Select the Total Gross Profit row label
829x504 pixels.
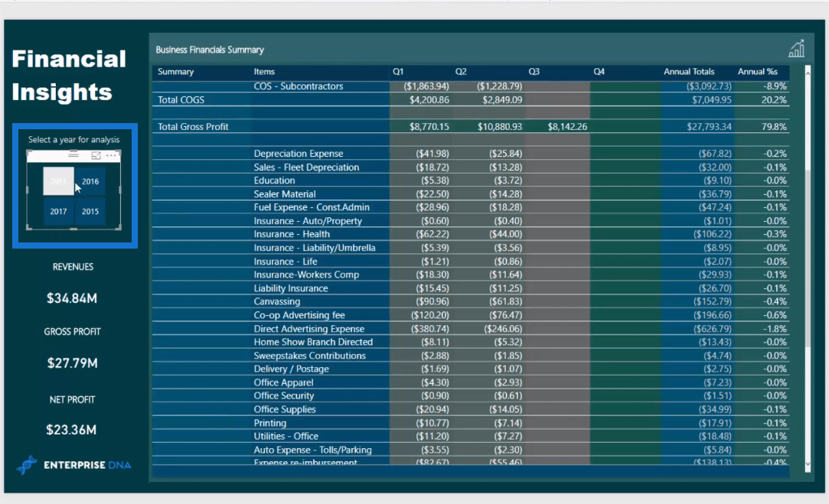tap(193, 127)
